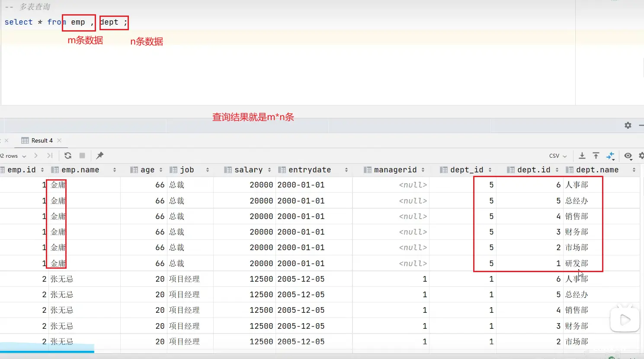This screenshot has height=359, width=644.
Task: Click 'dept' table name in the query
Action: [x=109, y=22]
